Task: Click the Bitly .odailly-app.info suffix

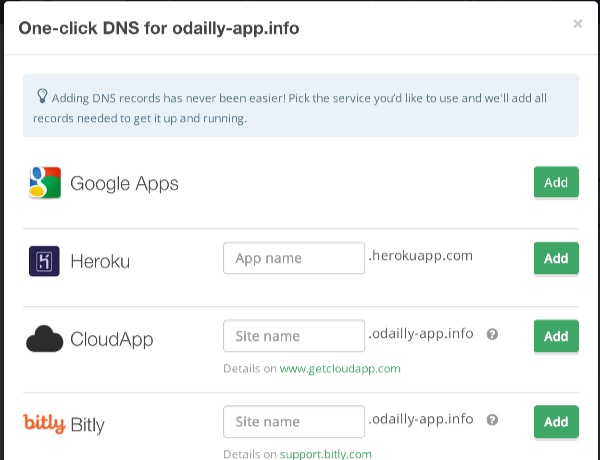Action: [421, 419]
